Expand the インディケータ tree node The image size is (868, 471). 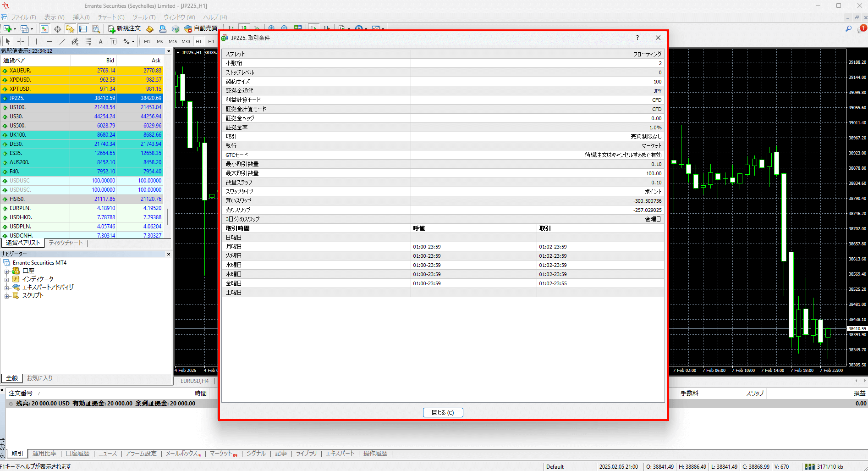tap(7, 279)
